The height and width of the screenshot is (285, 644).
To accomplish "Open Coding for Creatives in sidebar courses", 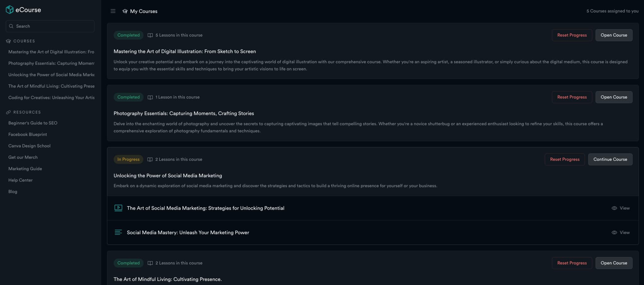I will [51, 98].
